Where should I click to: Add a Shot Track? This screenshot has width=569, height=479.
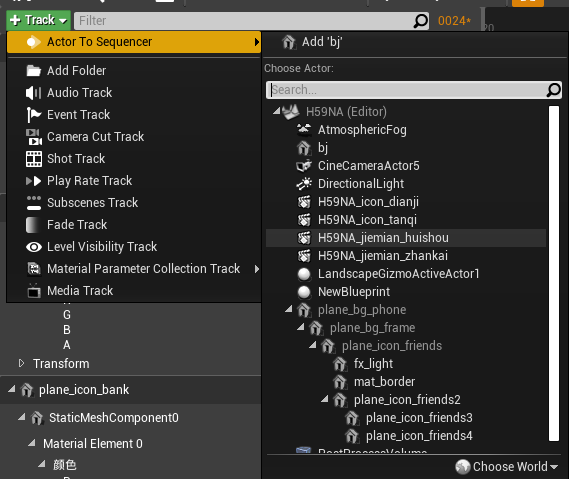click(x=134, y=159)
